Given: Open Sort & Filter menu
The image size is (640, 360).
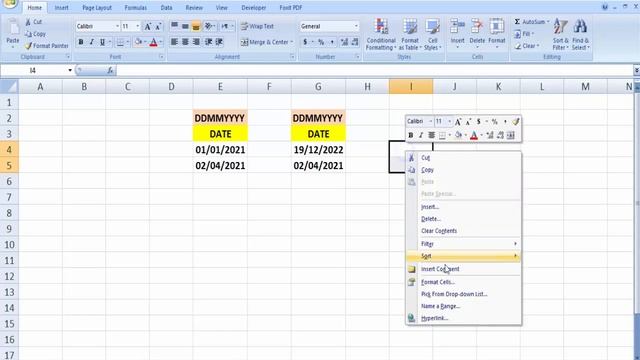Looking at the screenshot, I should (x=560, y=35).
